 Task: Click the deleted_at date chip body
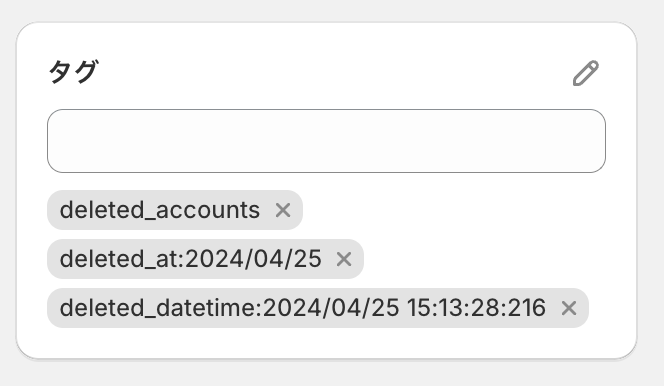tap(205, 259)
